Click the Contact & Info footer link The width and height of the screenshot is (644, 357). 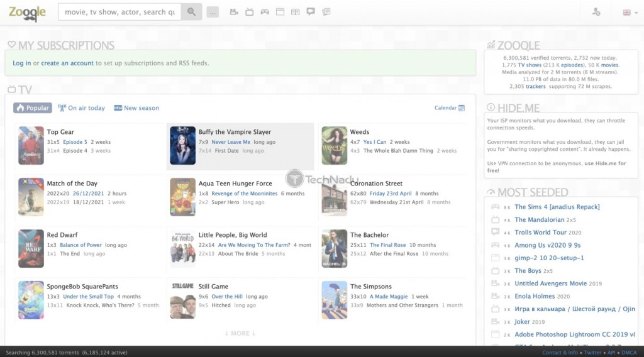pyautogui.click(x=560, y=353)
